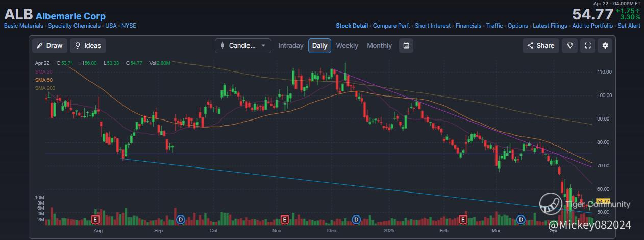644x240 pixels.
Task: Click the NYSE exchange link
Action: pyautogui.click(x=129, y=26)
